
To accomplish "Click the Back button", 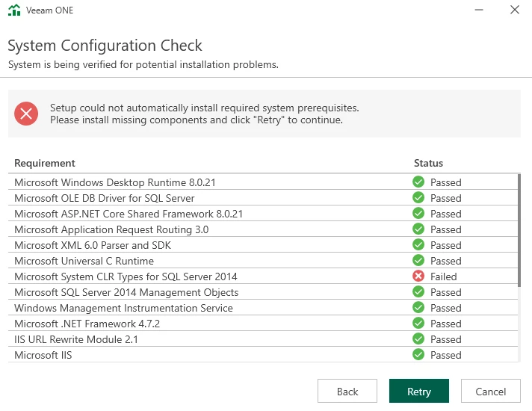I will click(x=347, y=392).
